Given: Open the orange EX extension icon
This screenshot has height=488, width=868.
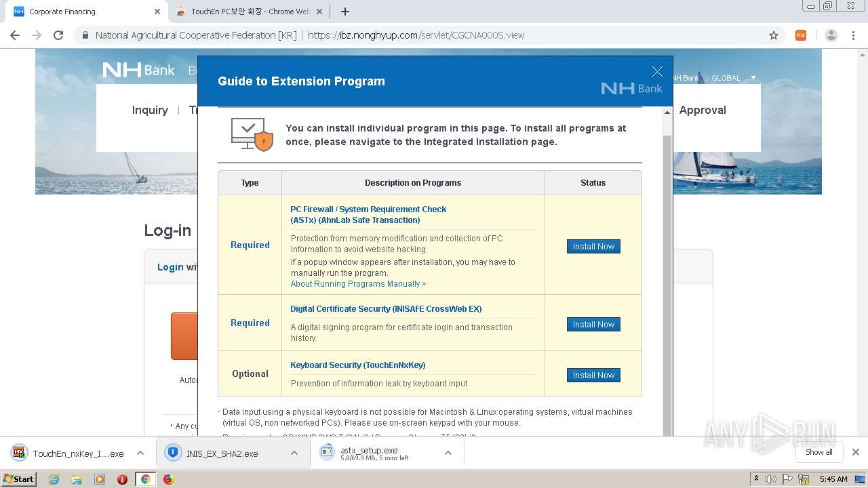Looking at the screenshot, I should point(801,35).
